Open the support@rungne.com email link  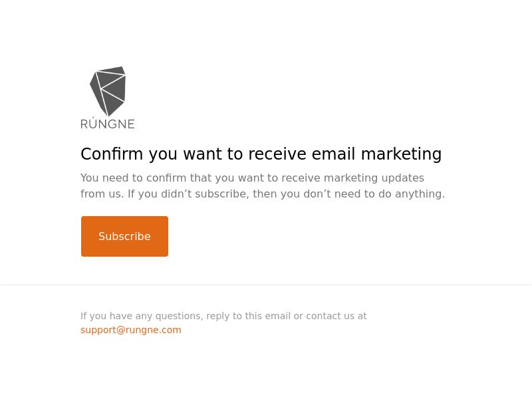[130, 330]
